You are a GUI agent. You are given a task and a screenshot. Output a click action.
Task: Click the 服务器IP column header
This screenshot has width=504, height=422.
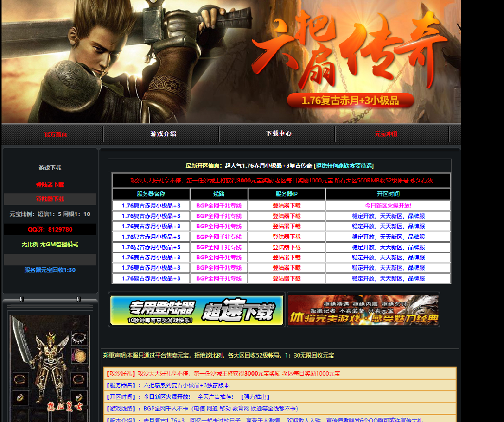(286, 194)
